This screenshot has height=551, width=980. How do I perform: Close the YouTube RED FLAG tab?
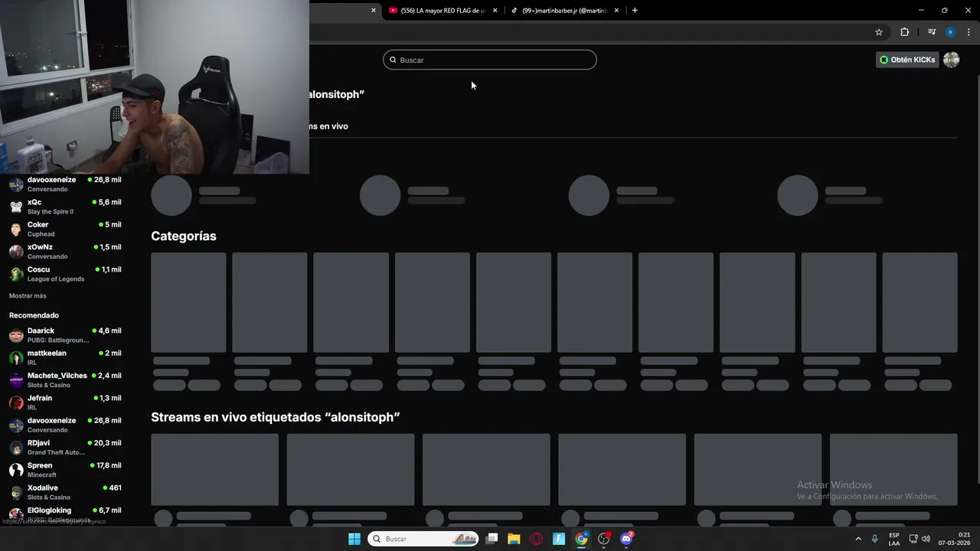[x=495, y=11]
